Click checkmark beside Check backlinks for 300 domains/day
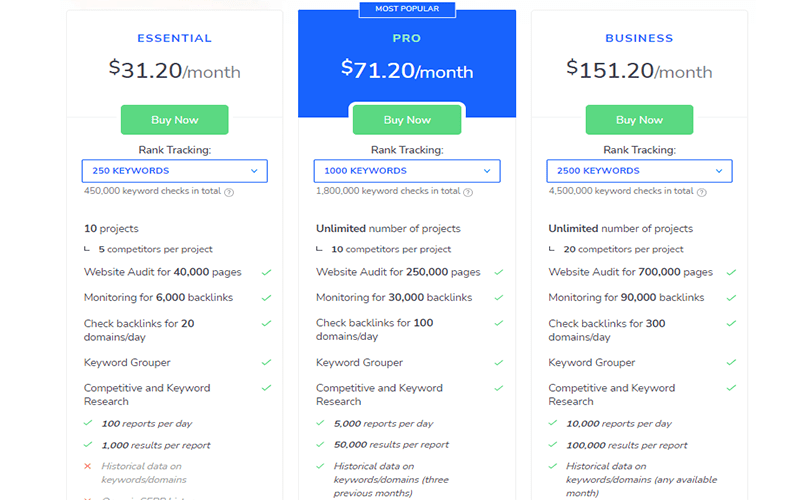800x500 pixels. click(x=732, y=323)
